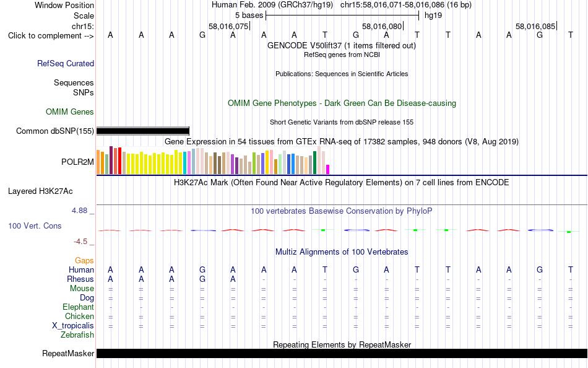Click the "Window Position" track label

(x=64, y=5)
